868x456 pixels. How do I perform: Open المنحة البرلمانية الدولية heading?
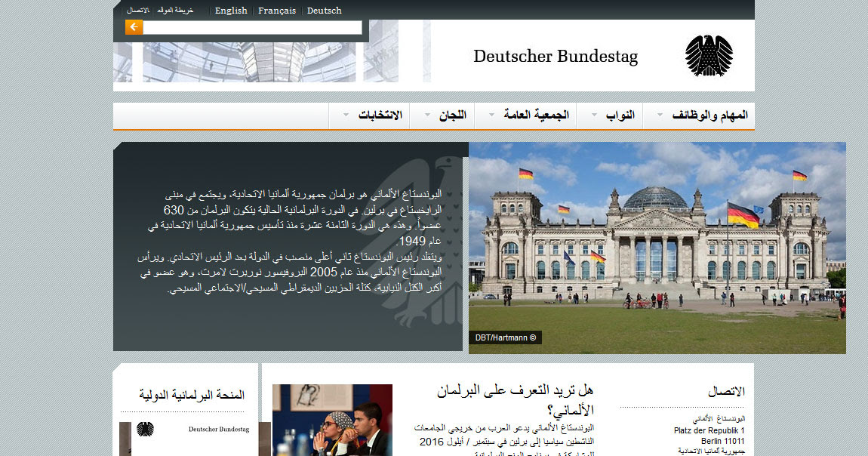192,395
